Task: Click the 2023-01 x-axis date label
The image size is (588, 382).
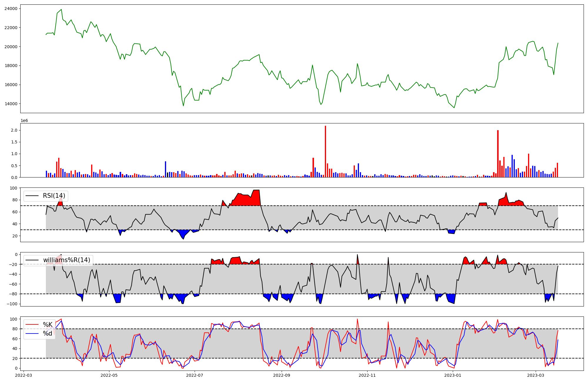Action: pos(453,375)
